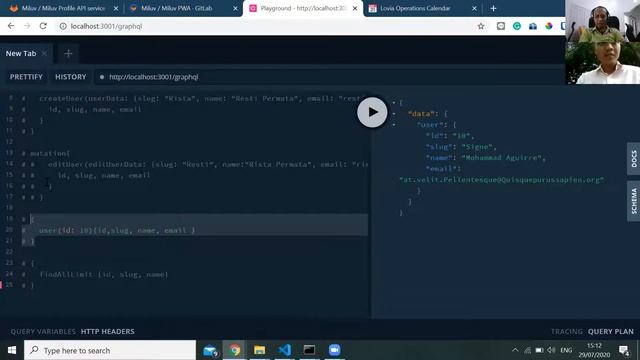Click the bottom participant video thumbnail
Viewport: 640px width, 360px height.
(x=602, y=63)
